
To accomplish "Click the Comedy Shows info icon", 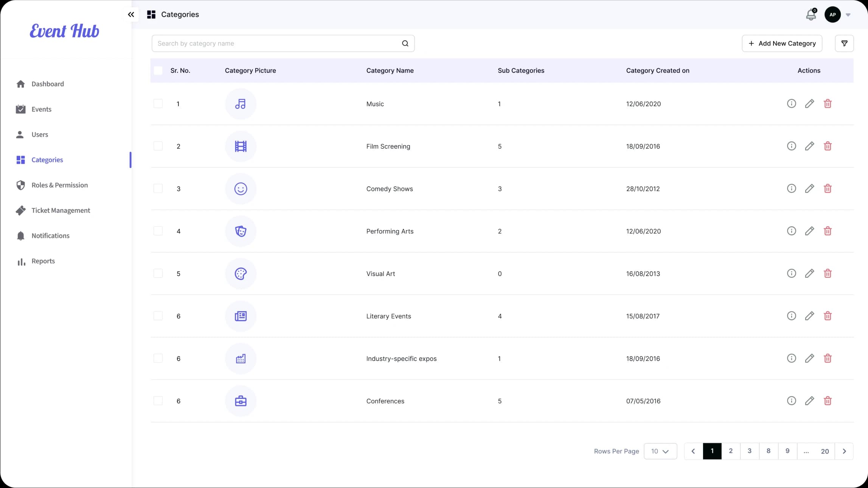I will pyautogui.click(x=792, y=188).
